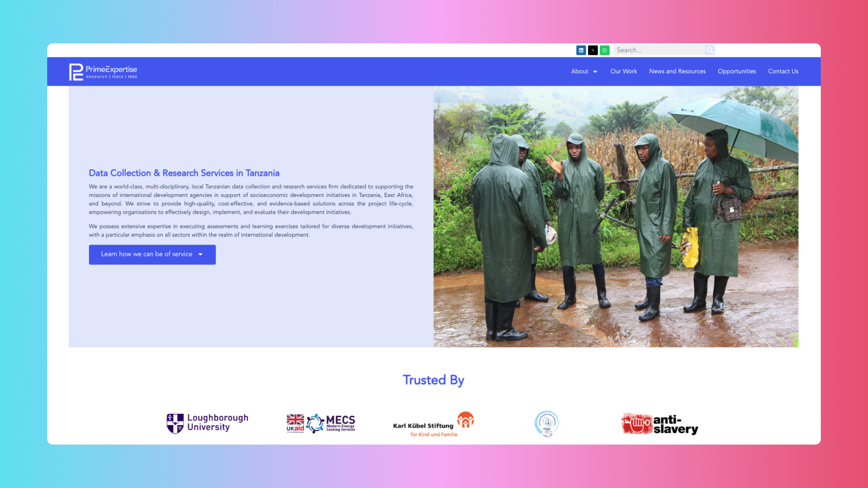Screen dimensions: 868x488
Task: Open the Our Work menu item
Action: (623, 72)
